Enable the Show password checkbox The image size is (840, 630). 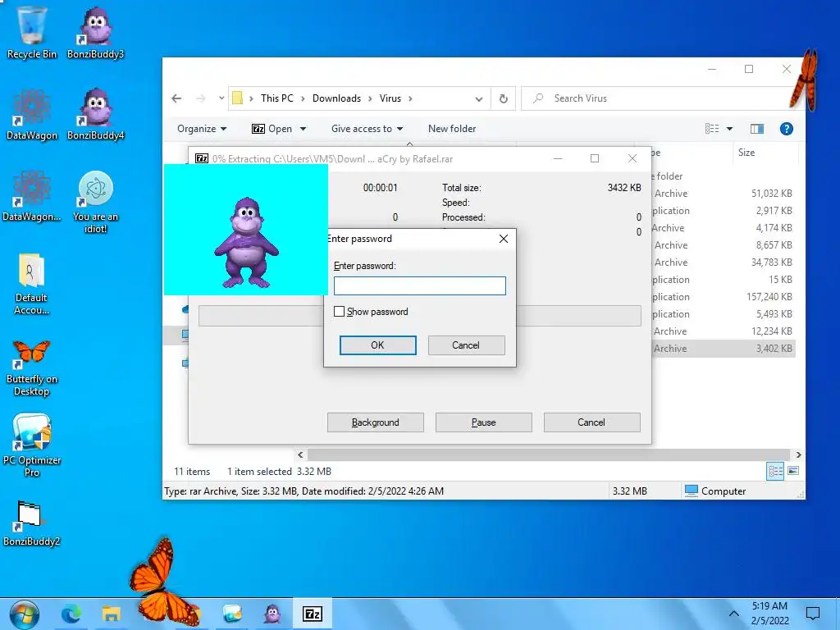[339, 311]
